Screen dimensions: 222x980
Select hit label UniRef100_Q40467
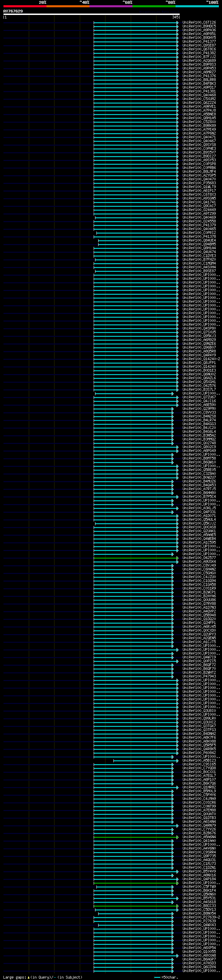coord(199,141)
